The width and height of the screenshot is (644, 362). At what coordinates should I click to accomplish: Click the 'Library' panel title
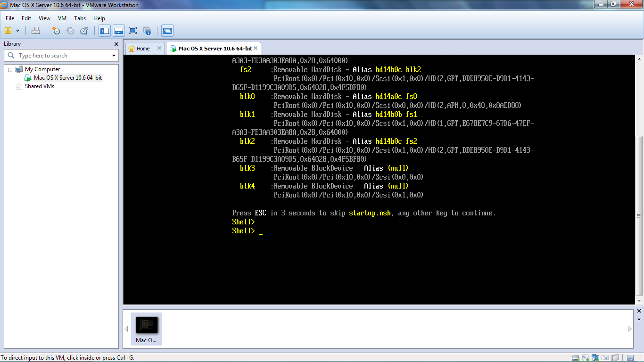[12, 44]
